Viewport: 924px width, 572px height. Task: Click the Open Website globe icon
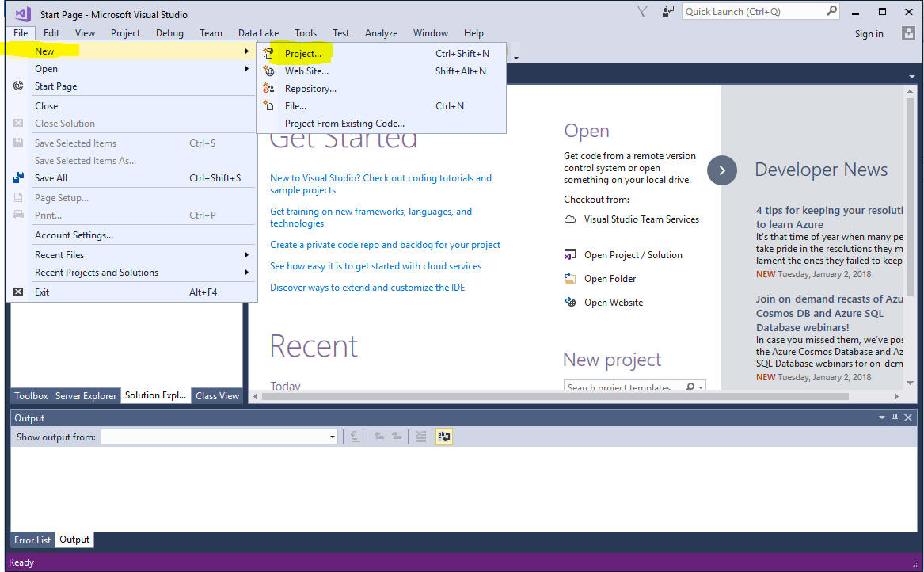click(569, 303)
